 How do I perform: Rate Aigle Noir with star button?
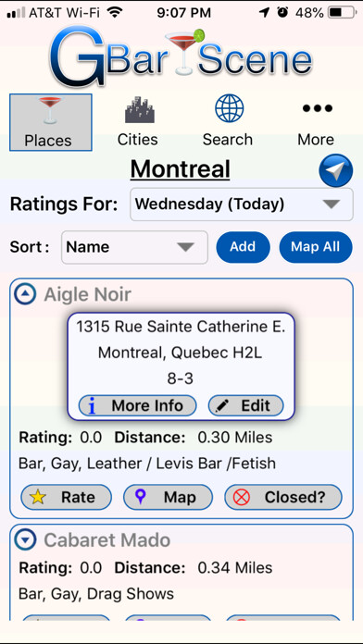[x=66, y=498]
